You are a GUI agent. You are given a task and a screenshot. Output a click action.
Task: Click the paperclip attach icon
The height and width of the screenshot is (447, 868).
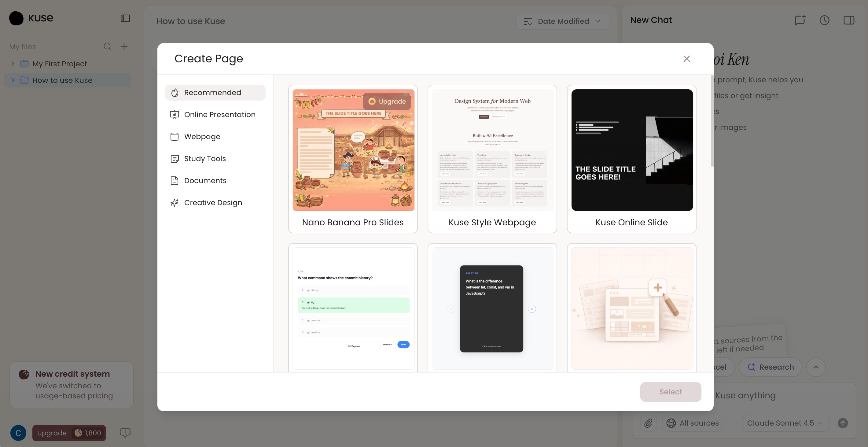(648, 423)
